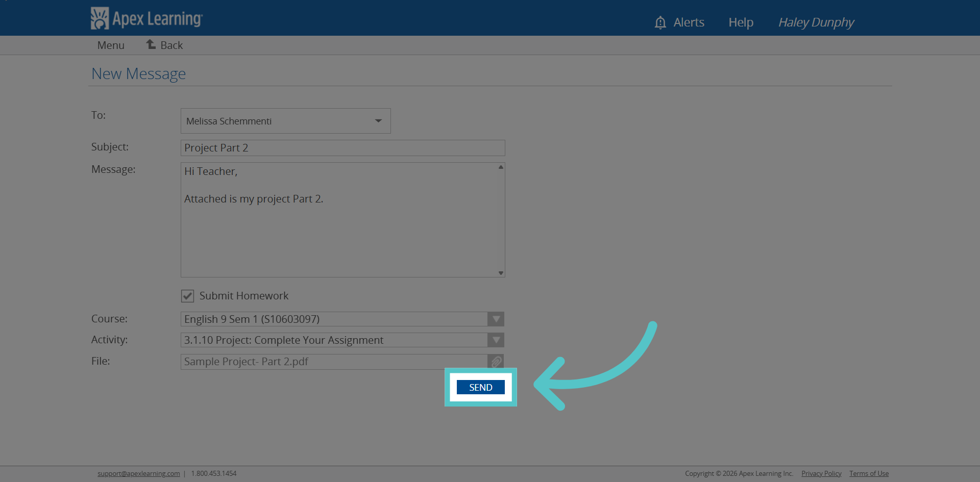Open the To recipient dropdown
This screenshot has width=980, height=482.
pyautogui.click(x=285, y=121)
